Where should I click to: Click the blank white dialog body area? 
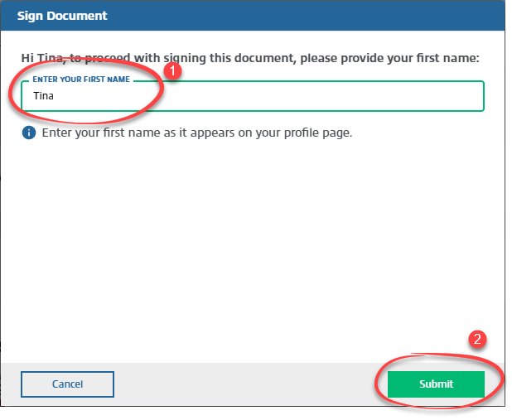click(249, 249)
